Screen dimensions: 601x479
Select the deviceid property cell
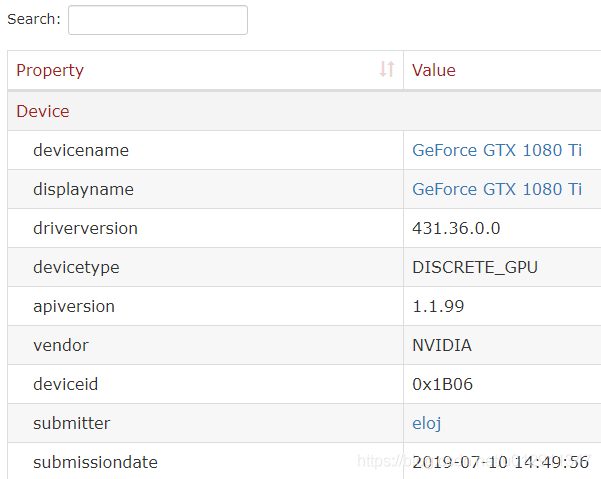click(205, 384)
